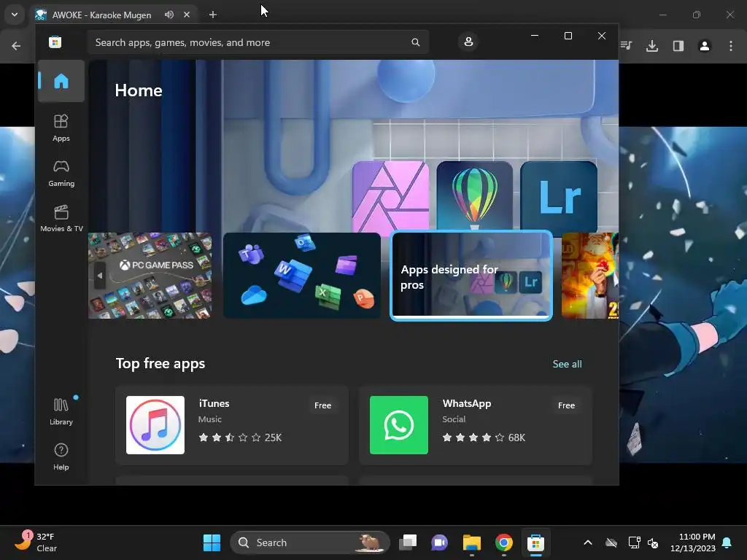Viewport: 747px width, 560px height.
Task: Click the previous carousel arrow
Action: (x=99, y=276)
